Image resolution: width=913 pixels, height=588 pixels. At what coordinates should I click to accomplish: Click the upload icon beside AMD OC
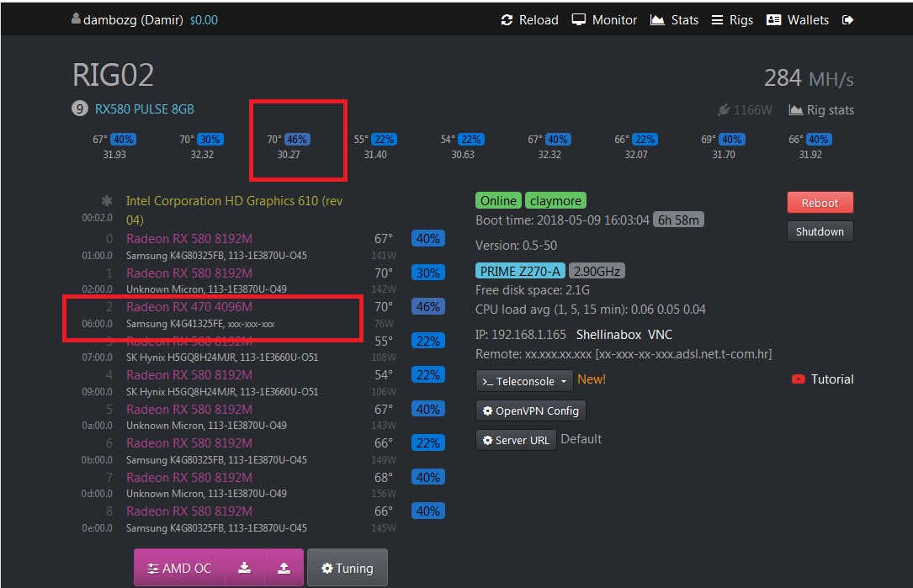284,568
